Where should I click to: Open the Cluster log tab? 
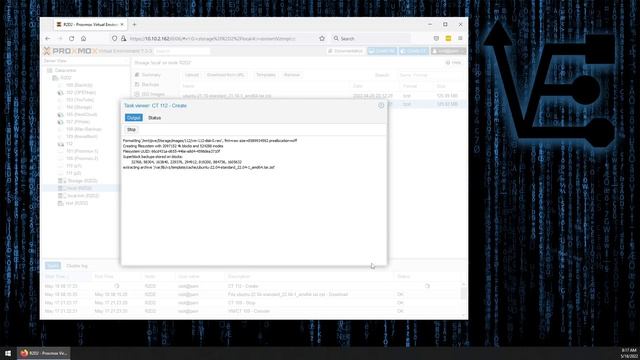point(77,266)
